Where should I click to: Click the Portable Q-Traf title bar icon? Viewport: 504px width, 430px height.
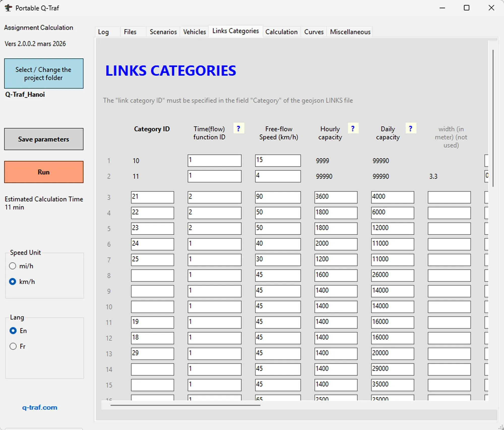(8, 8)
